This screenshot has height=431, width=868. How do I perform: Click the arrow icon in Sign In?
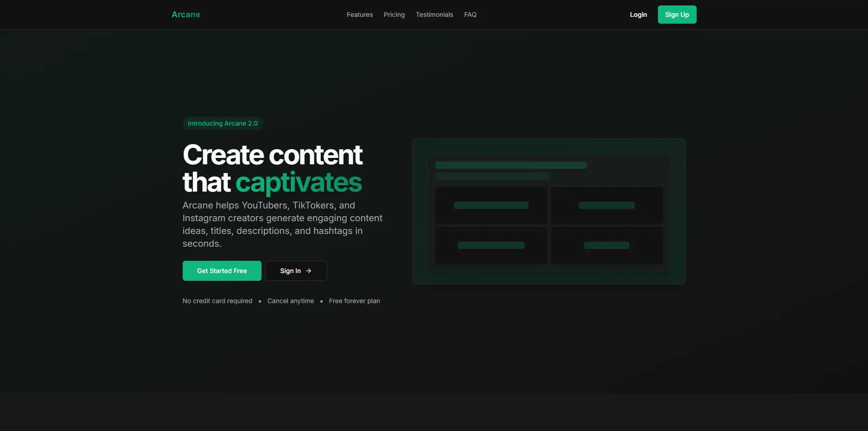pos(308,271)
